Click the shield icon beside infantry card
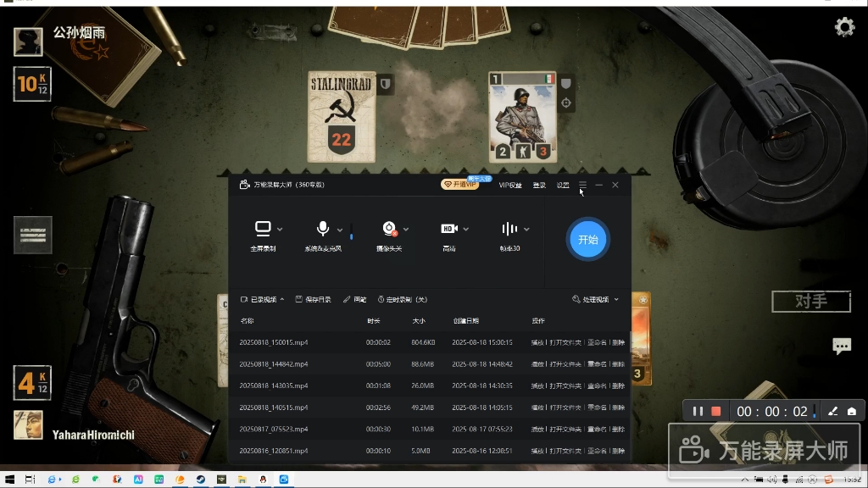The image size is (868, 488). click(565, 84)
